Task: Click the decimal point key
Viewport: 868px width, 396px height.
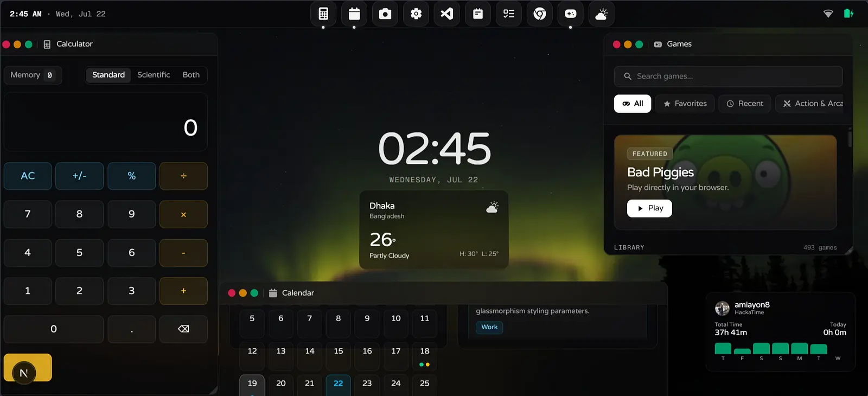Action: [131, 329]
